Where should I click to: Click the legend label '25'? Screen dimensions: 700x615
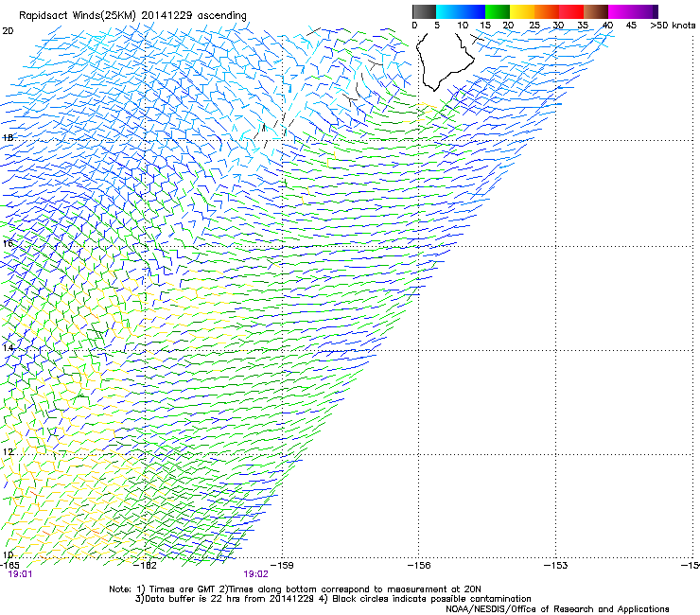[x=534, y=26]
